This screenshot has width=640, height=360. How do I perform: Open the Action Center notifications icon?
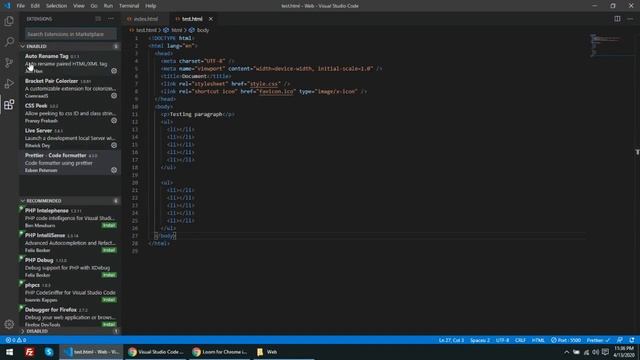pyautogui.click(x=605, y=352)
